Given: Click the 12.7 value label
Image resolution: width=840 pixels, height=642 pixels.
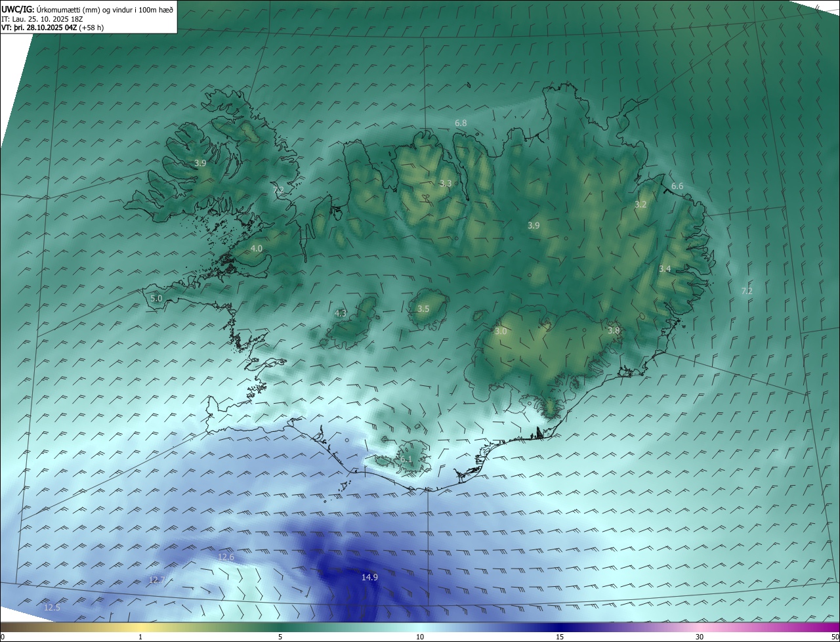Looking at the screenshot, I should (157, 580).
